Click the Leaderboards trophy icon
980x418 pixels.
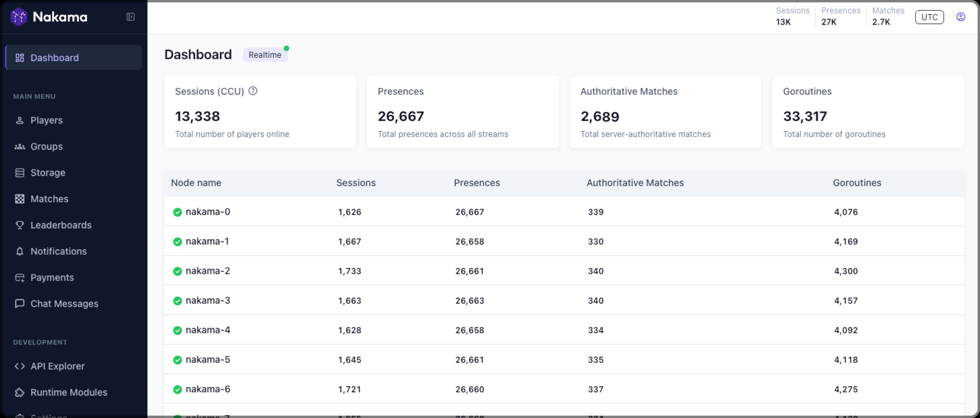pyautogui.click(x=20, y=225)
